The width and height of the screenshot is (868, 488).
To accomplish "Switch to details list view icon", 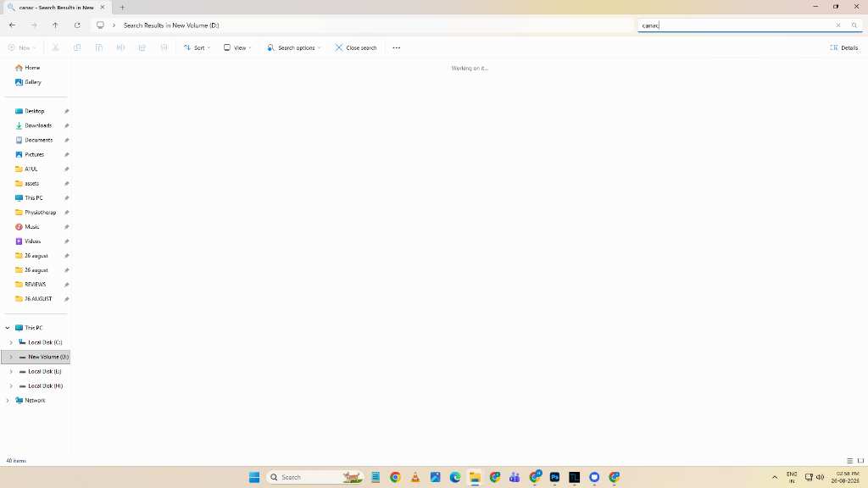I will (849, 460).
